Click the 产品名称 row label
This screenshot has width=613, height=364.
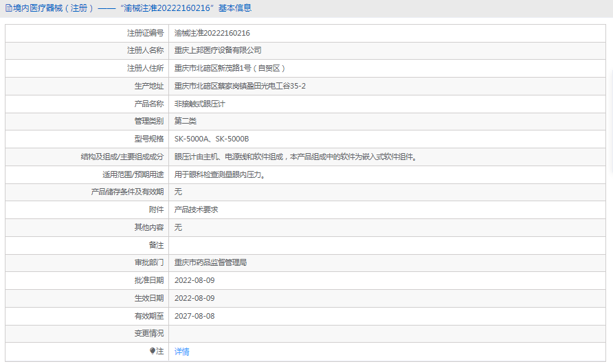point(149,104)
